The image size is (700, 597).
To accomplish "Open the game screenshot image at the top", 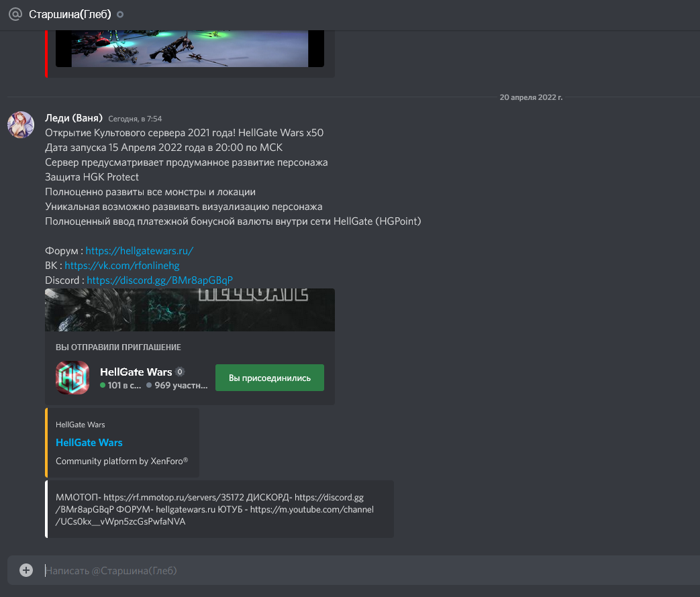I will point(190,49).
